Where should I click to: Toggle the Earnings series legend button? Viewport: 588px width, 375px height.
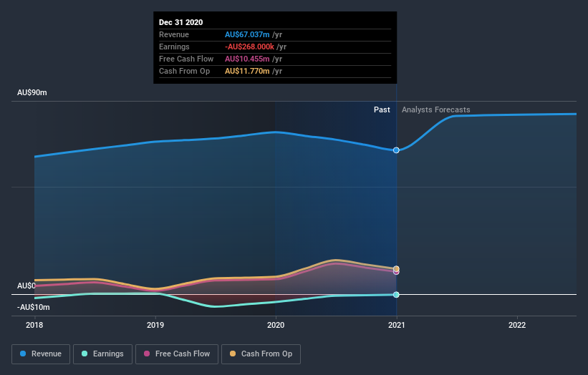102,354
